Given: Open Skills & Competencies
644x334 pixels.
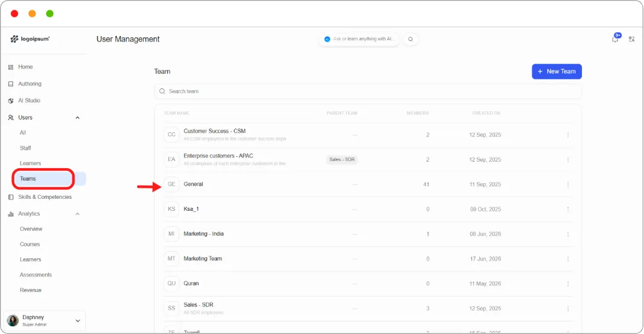Looking at the screenshot, I should click(44, 197).
